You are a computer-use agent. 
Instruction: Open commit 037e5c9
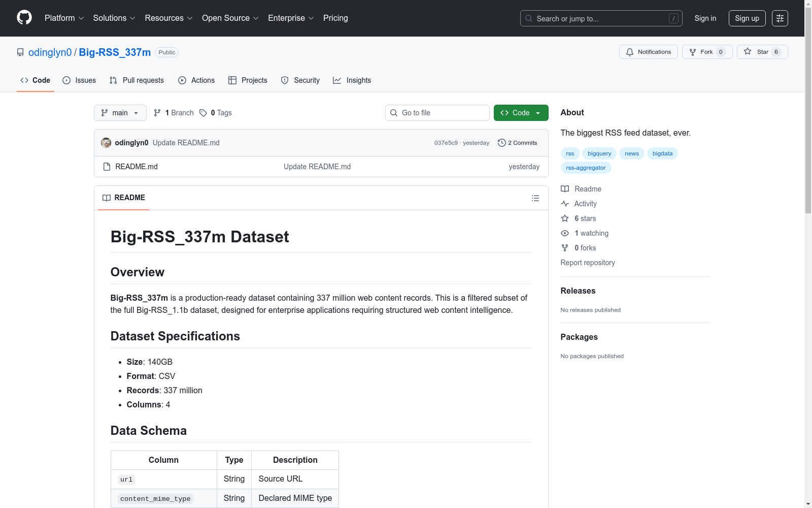(x=446, y=143)
